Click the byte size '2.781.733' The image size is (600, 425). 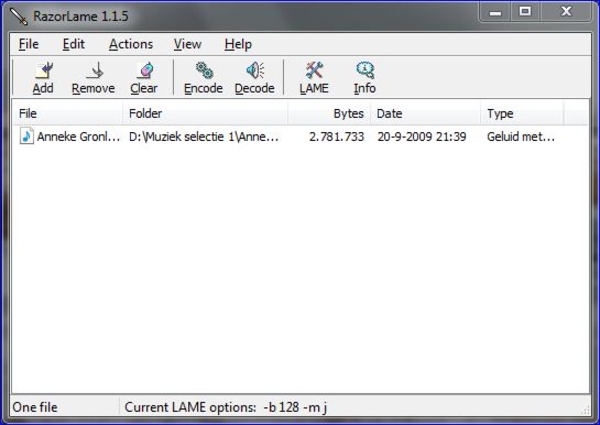(x=336, y=137)
